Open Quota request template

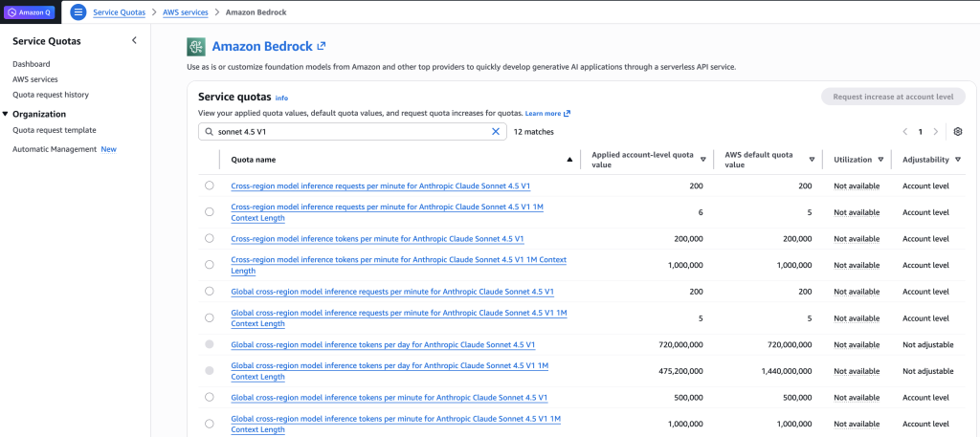coord(55,130)
